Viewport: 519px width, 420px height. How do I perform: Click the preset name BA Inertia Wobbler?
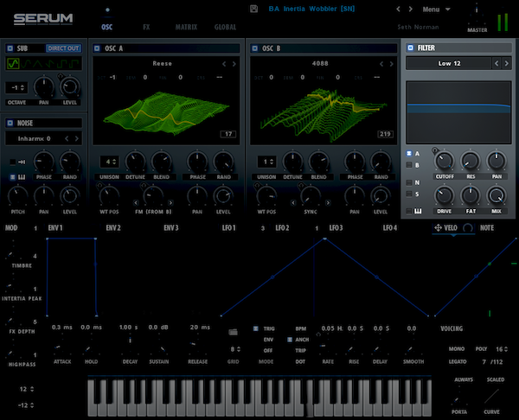click(311, 9)
